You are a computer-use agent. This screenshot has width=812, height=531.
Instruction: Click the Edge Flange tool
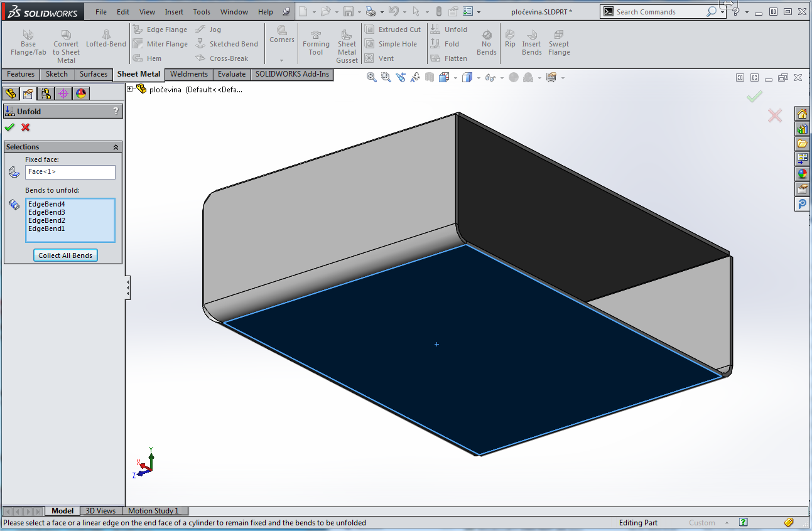(x=160, y=29)
